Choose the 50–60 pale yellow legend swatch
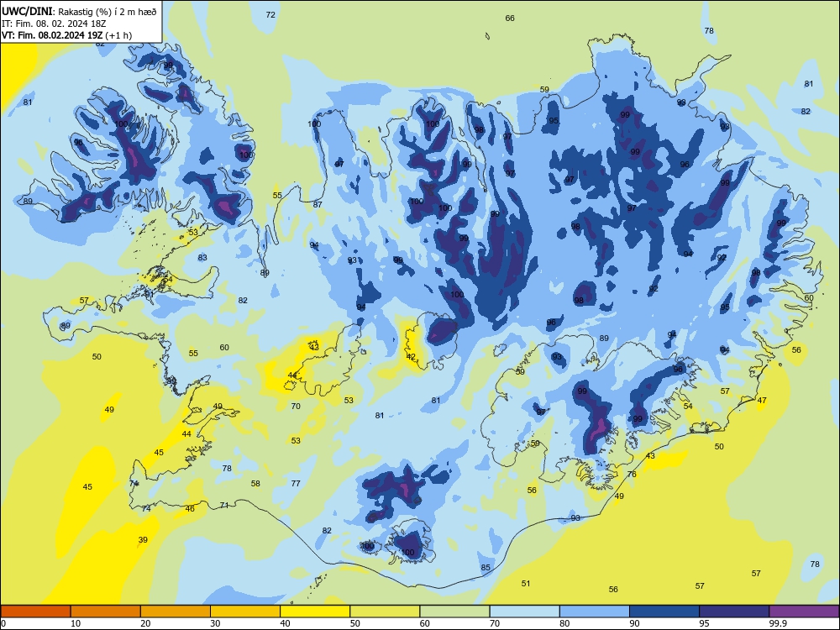This screenshot has width=840, height=630. pos(385,612)
